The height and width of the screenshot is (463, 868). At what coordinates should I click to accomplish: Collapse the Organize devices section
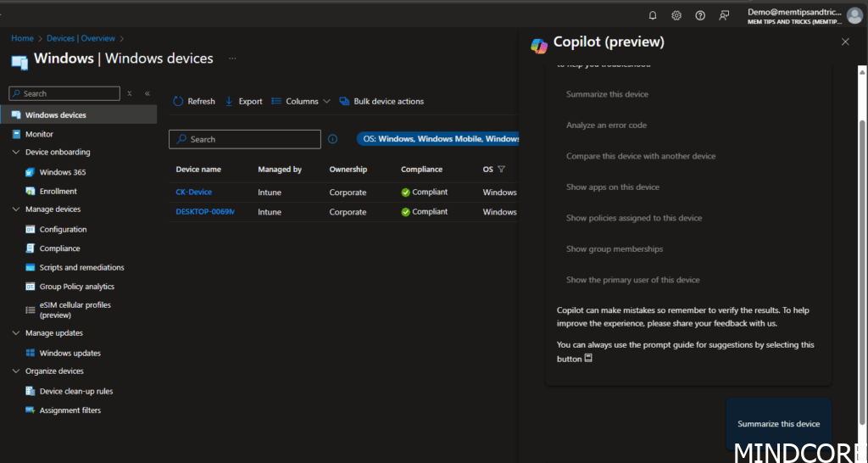coord(15,371)
